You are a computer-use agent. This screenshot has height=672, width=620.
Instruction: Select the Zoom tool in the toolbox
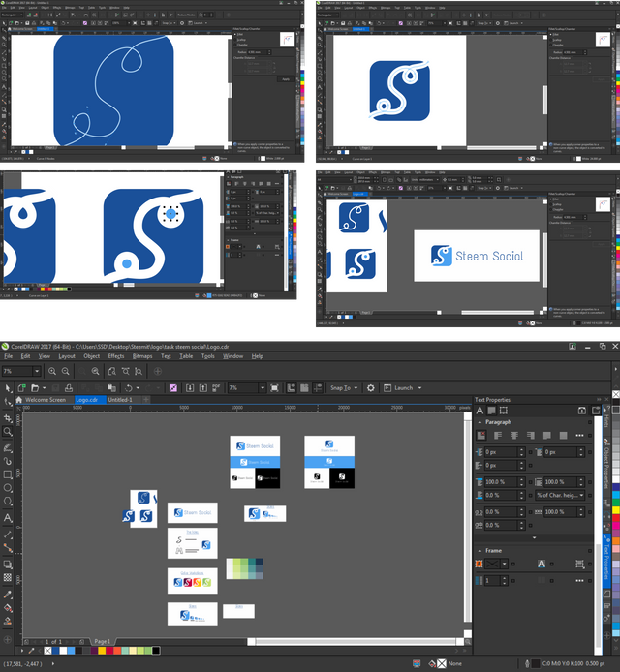(x=8, y=432)
